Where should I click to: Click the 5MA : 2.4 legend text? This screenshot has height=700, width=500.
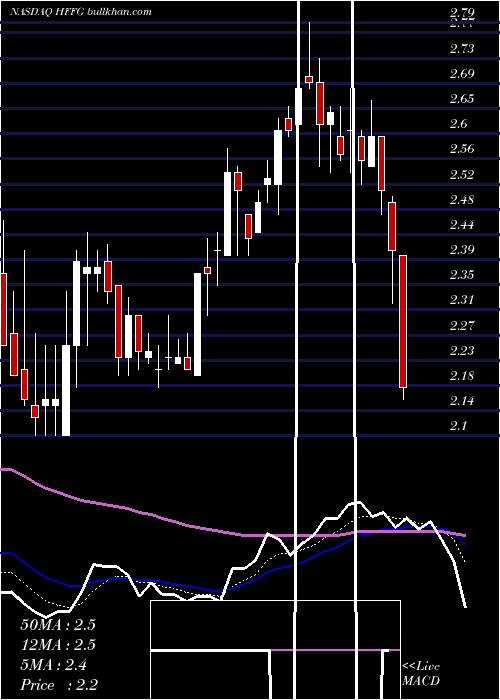(54, 665)
